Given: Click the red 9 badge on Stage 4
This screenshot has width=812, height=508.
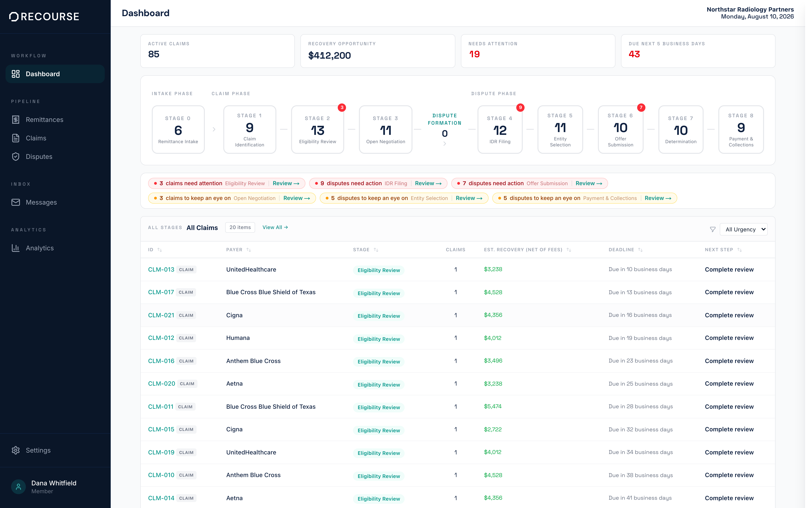Looking at the screenshot, I should point(520,107).
